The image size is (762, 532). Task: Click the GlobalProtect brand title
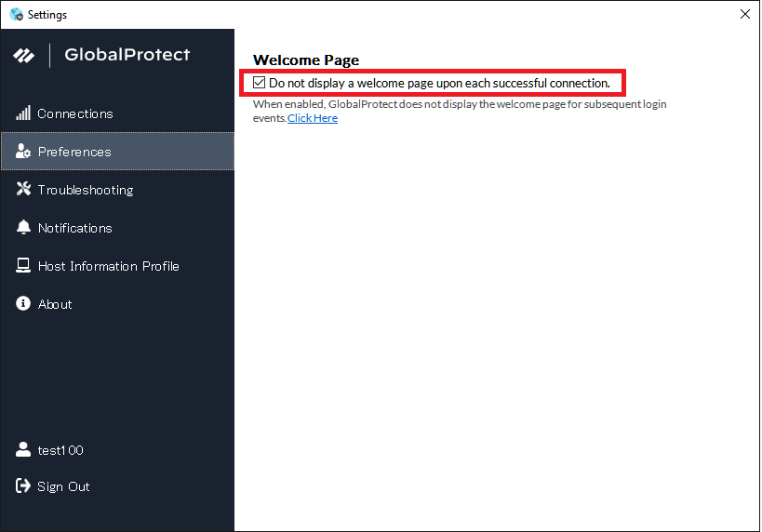pyautogui.click(x=127, y=55)
